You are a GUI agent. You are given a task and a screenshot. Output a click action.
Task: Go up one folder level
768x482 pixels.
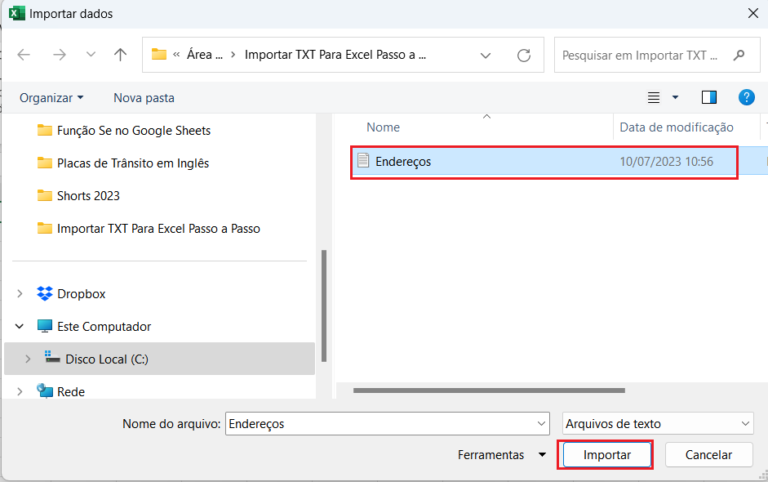(120, 55)
